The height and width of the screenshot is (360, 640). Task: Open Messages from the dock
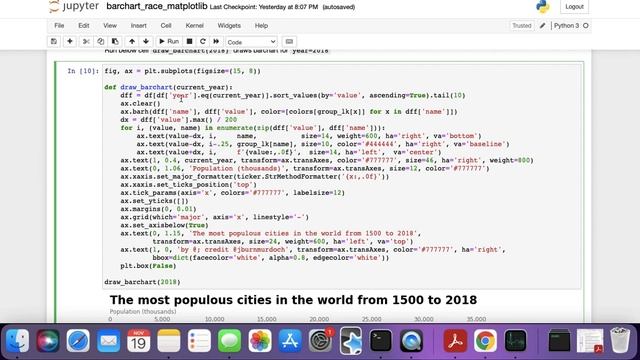[x=229, y=340]
